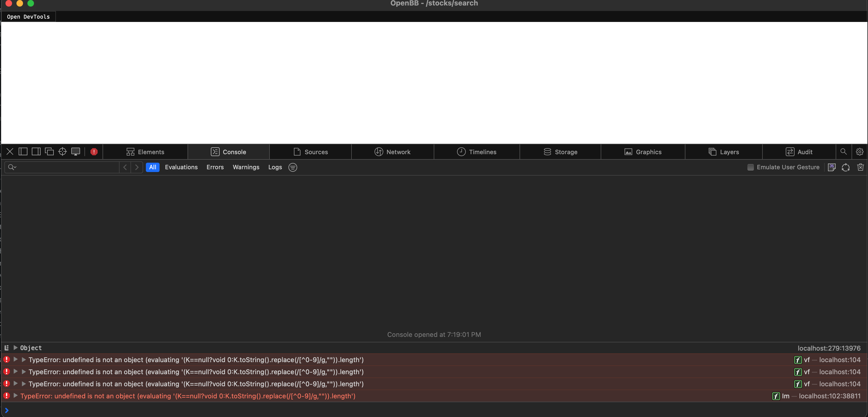Click the reload page icon
The width and height of the screenshot is (868, 417).
[x=846, y=167]
